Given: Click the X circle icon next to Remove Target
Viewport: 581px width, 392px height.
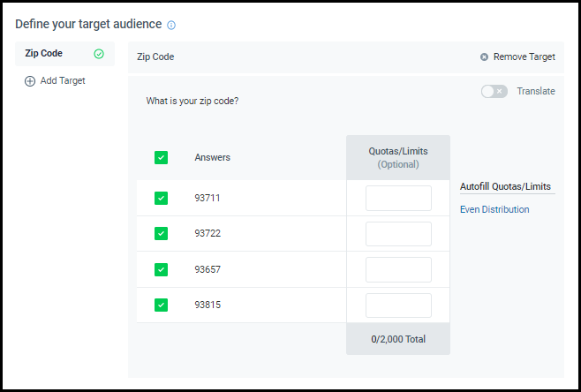Looking at the screenshot, I should click(x=484, y=57).
